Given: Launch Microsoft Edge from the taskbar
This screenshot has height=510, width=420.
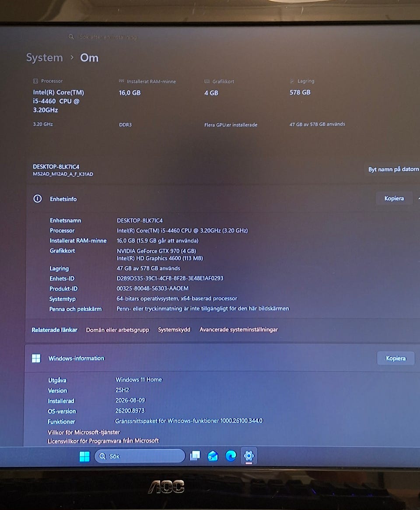Looking at the screenshot, I should click(x=231, y=456).
